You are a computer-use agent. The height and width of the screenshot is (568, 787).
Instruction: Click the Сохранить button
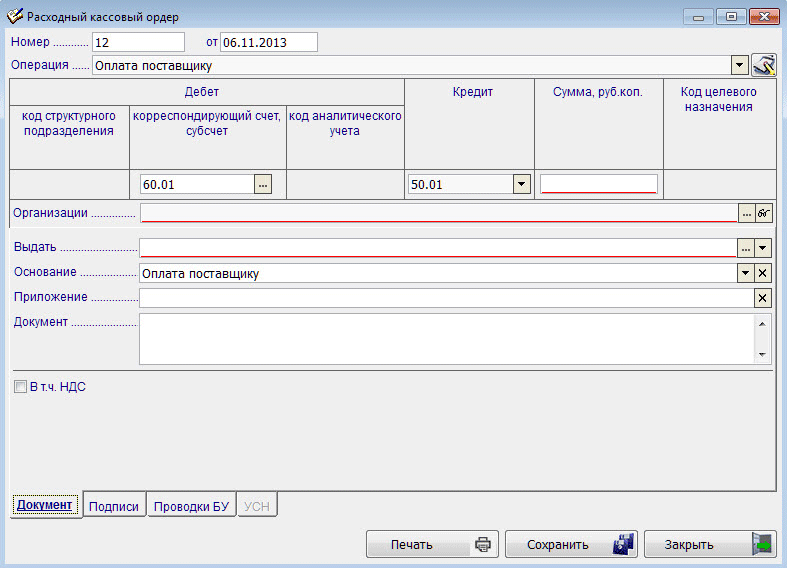(x=571, y=544)
